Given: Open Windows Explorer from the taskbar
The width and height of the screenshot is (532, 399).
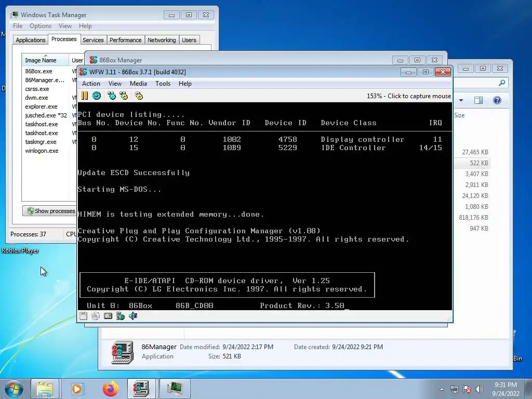Looking at the screenshot, I should pyautogui.click(x=45, y=389).
